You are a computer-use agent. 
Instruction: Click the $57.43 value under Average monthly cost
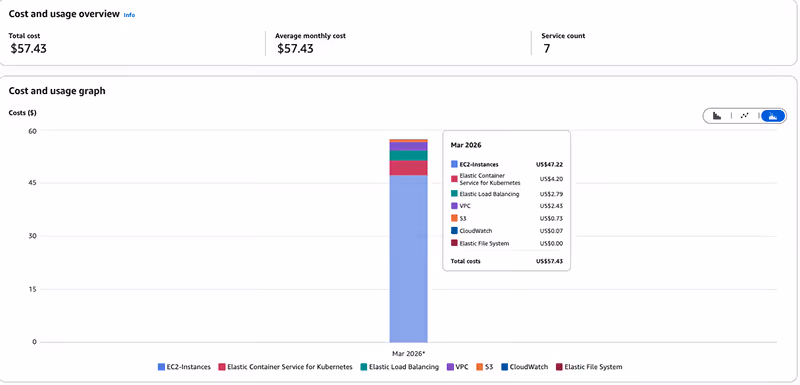(295, 49)
